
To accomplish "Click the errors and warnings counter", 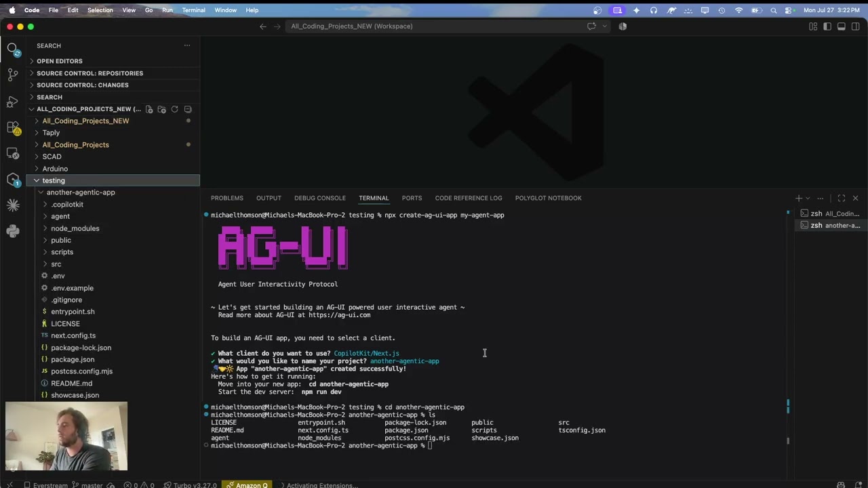I will pyautogui.click(x=139, y=485).
